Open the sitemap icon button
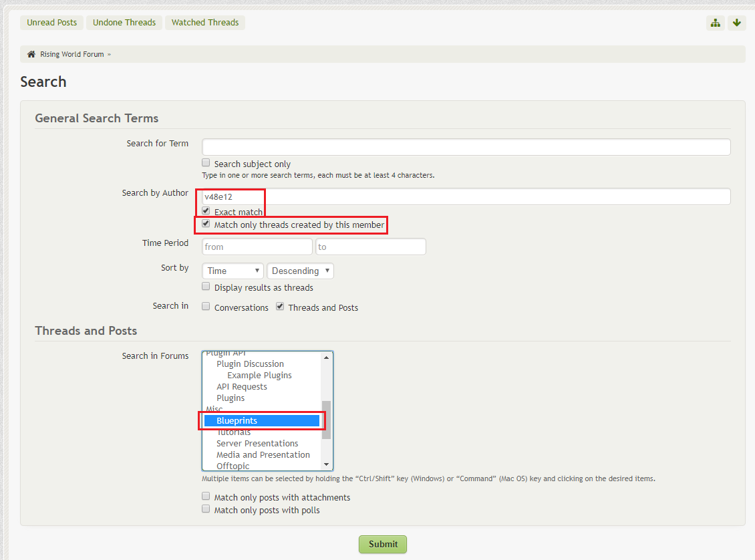Viewport: 755px width, 560px height. pyautogui.click(x=716, y=23)
